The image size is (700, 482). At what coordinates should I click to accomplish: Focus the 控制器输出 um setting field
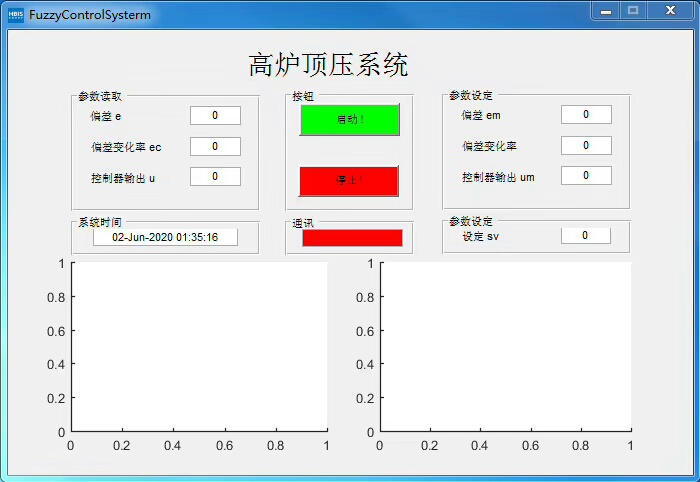tap(586, 176)
